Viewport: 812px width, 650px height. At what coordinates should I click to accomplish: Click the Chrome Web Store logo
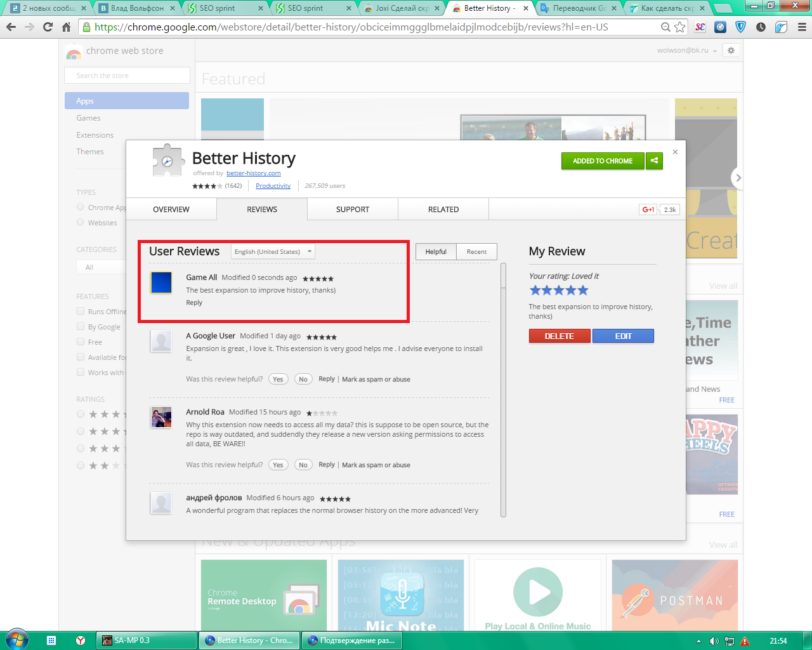(x=74, y=52)
